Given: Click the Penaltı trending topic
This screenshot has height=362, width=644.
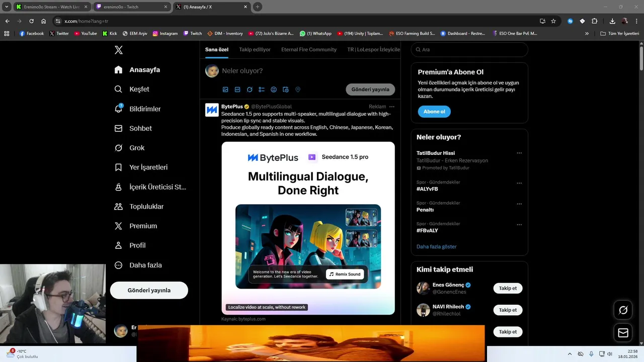Looking at the screenshot, I should (425, 210).
